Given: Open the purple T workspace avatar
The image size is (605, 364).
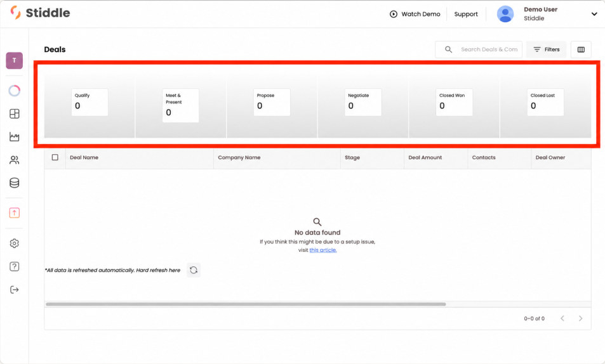Looking at the screenshot, I should pyautogui.click(x=14, y=60).
